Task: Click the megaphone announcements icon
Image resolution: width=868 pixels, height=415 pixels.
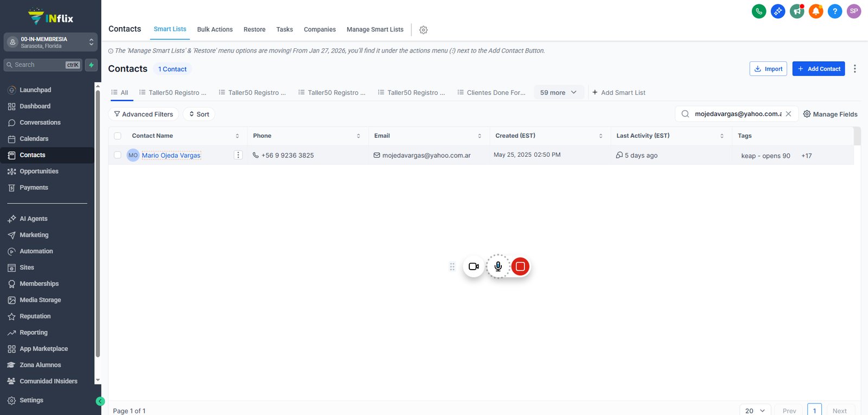Action: [x=797, y=11]
